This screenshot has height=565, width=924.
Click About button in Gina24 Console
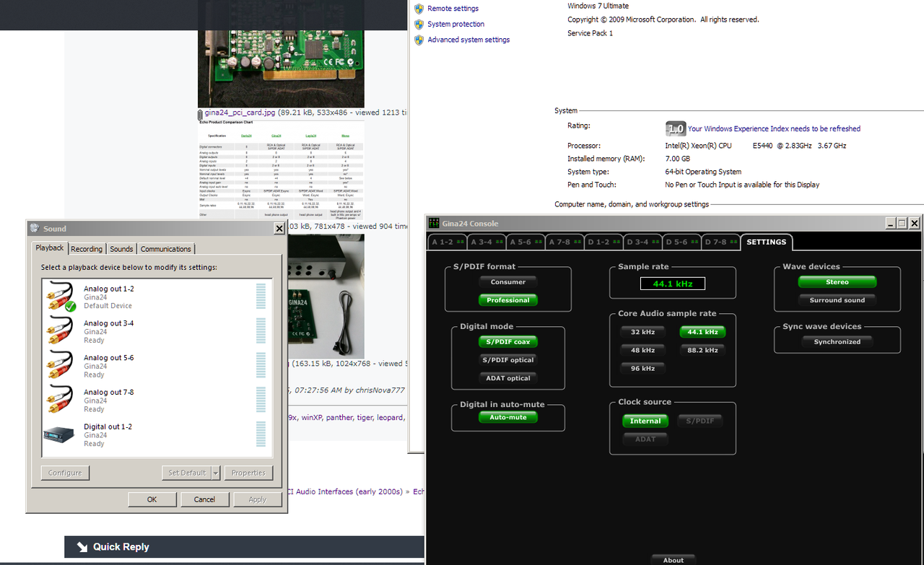coord(674,560)
